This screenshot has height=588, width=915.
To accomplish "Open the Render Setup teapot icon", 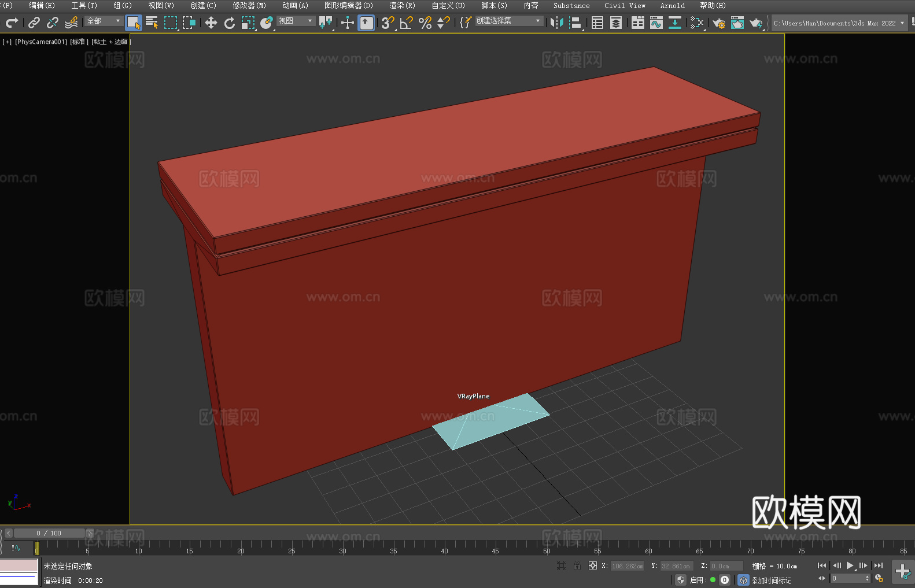I will click(x=718, y=23).
